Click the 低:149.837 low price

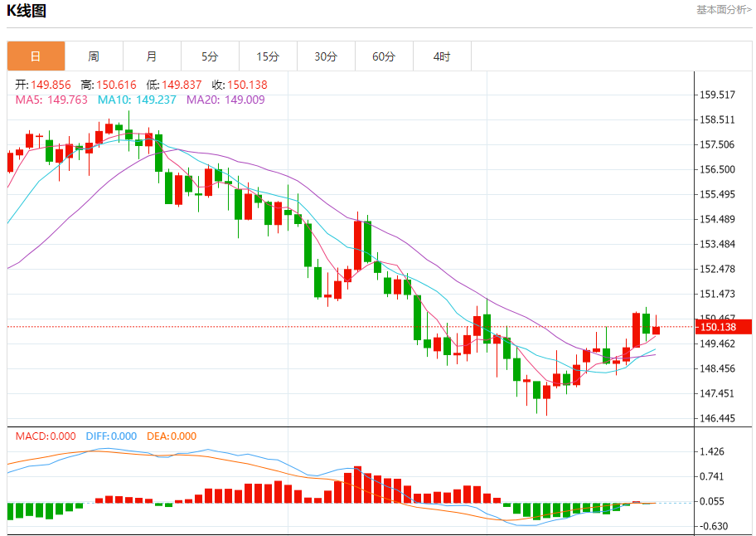click(x=174, y=85)
